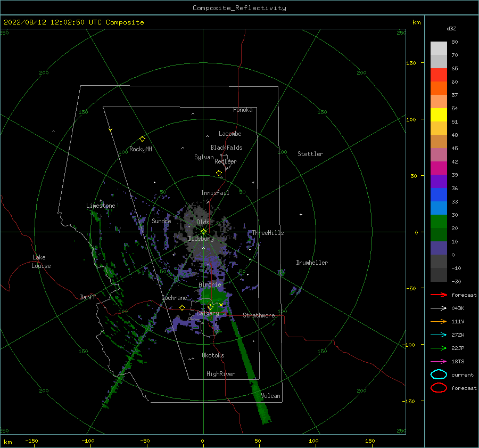
Task: Click the Blackfalds label
Action: (x=226, y=148)
